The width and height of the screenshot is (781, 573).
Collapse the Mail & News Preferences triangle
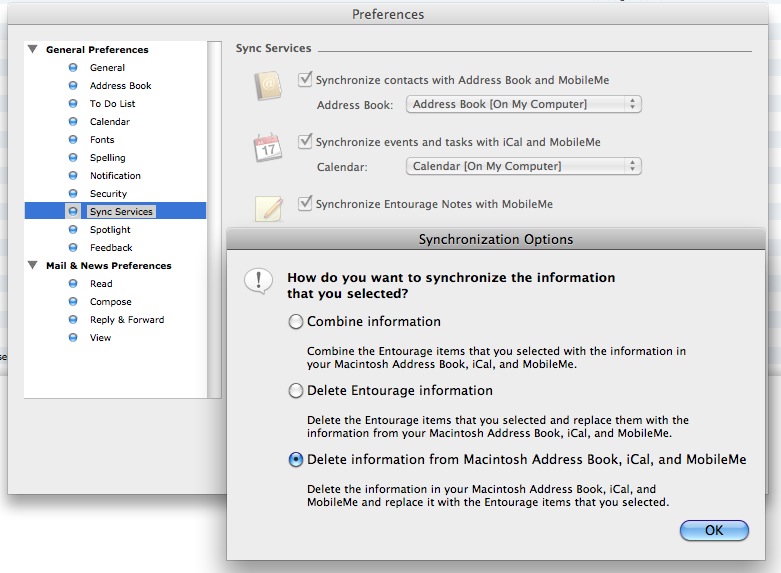(33, 265)
